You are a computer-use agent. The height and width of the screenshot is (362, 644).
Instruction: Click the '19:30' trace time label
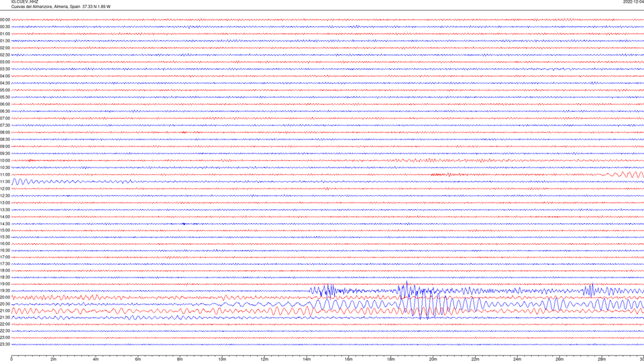(5, 290)
